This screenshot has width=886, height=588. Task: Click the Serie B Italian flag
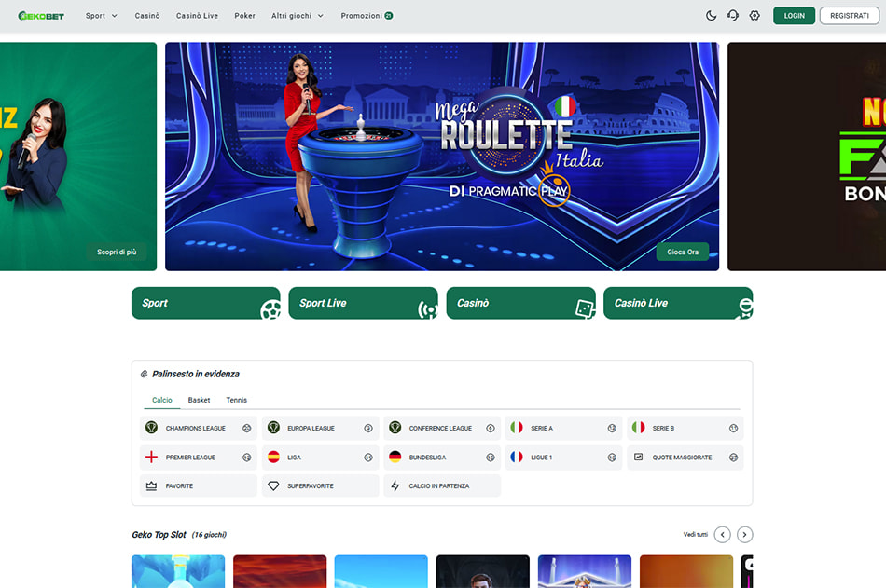pyautogui.click(x=639, y=428)
